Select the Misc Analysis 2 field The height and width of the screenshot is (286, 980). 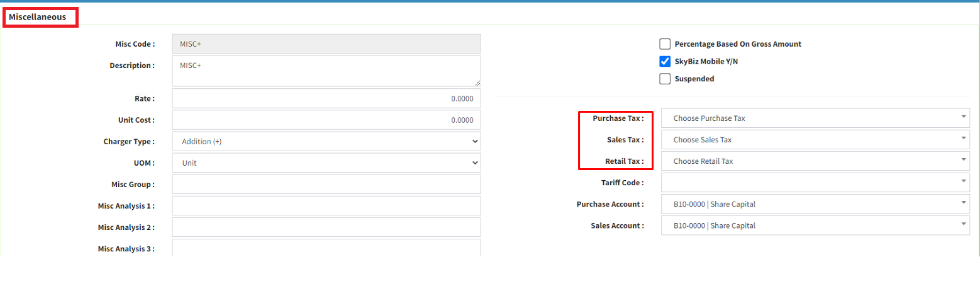[326, 227]
